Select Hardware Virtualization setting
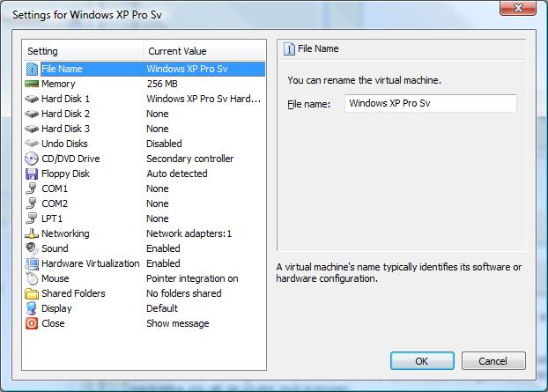The image size is (548, 392). pos(144,263)
